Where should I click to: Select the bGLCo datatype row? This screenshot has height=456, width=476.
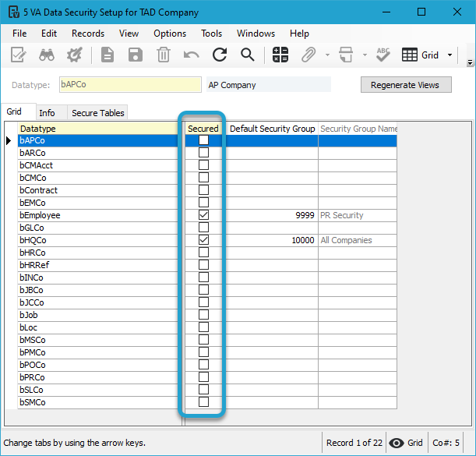[x=97, y=228]
